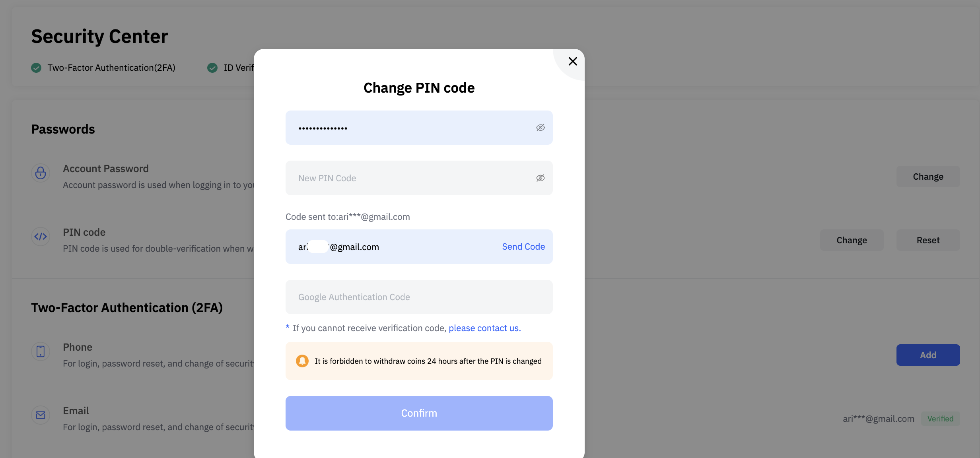Change the Account Password
The width and height of the screenshot is (980, 458).
point(927,177)
